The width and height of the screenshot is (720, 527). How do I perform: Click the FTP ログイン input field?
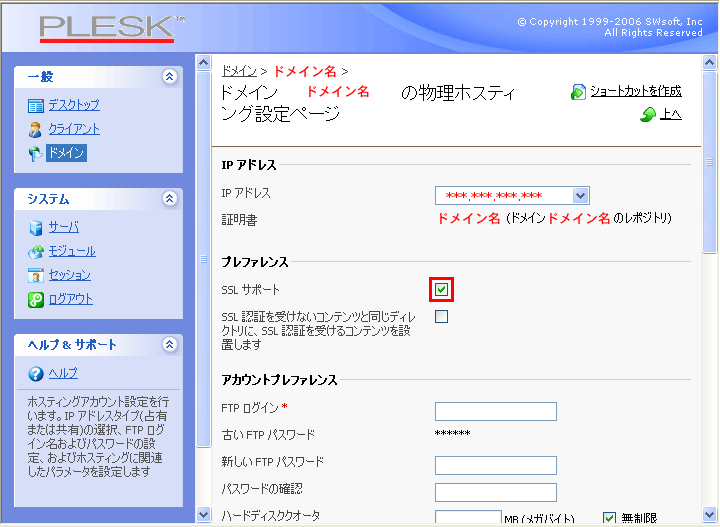pos(496,411)
